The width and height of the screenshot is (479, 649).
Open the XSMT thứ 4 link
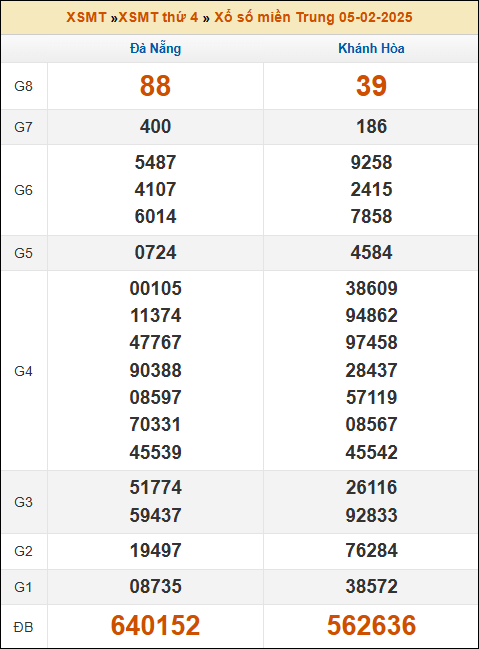[x=158, y=17]
